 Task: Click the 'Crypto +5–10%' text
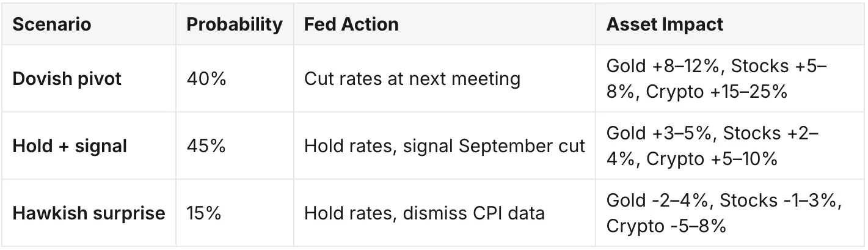(712, 160)
